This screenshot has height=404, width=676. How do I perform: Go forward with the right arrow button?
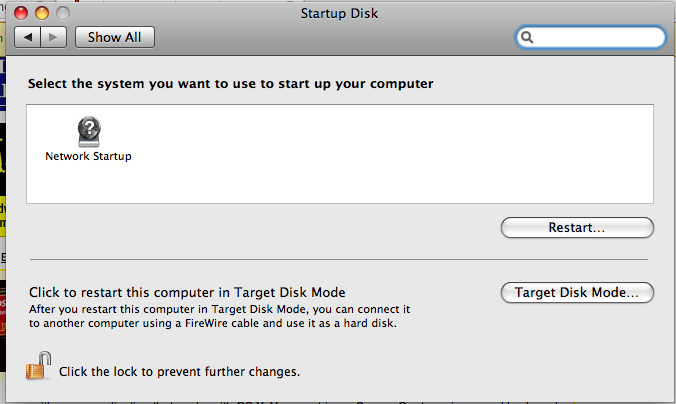point(53,38)
